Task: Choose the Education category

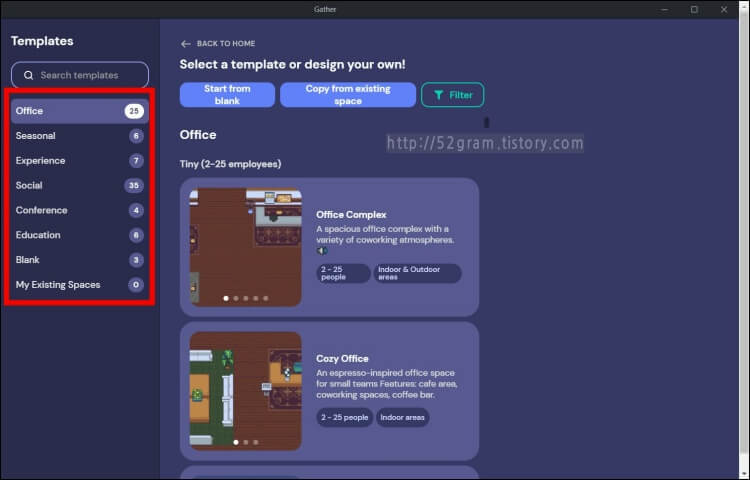Action: point(80,235)
